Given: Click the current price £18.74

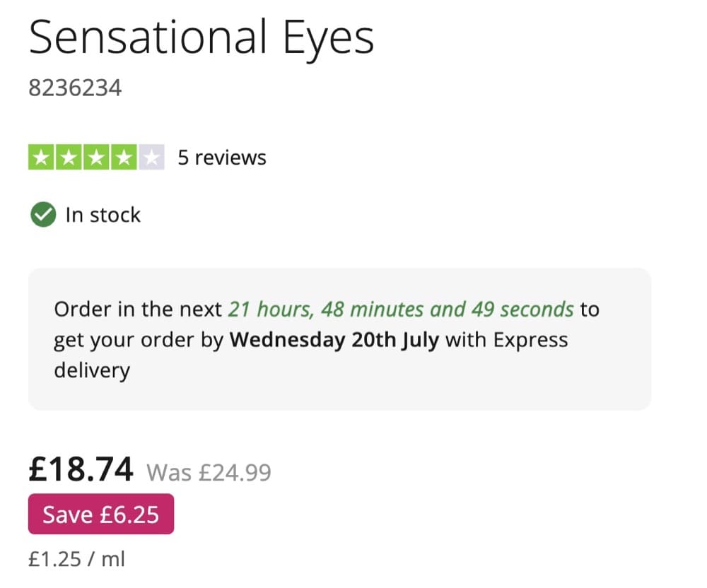Looking at the screenshot, I should (81, 469).
